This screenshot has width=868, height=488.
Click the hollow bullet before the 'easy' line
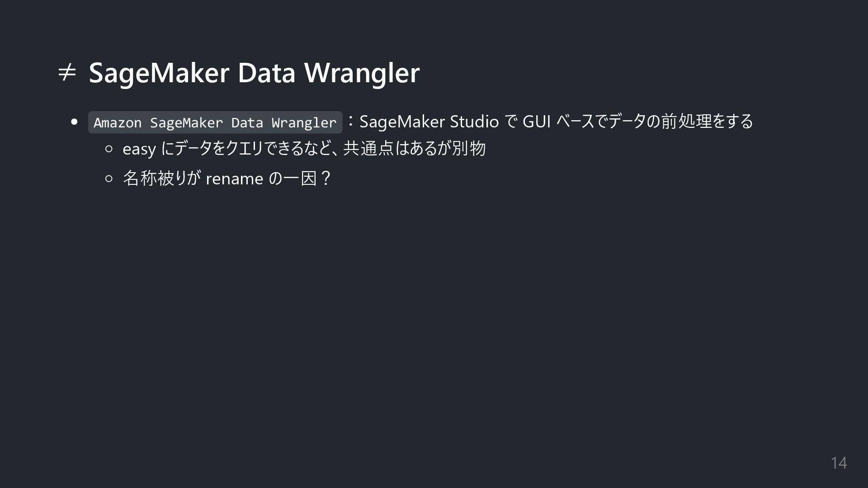[x=108, y=149]
